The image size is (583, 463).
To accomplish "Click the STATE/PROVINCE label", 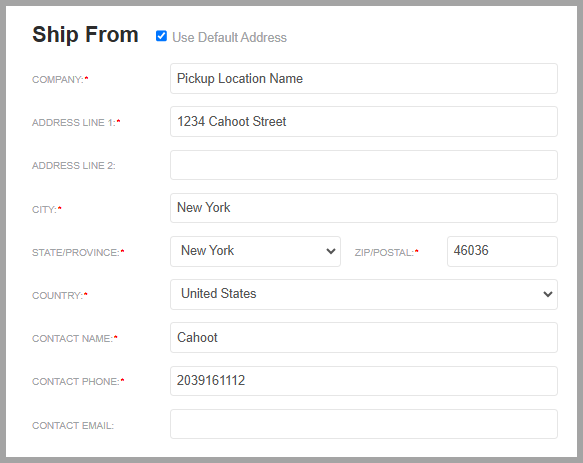I will (x=78, y=253).
